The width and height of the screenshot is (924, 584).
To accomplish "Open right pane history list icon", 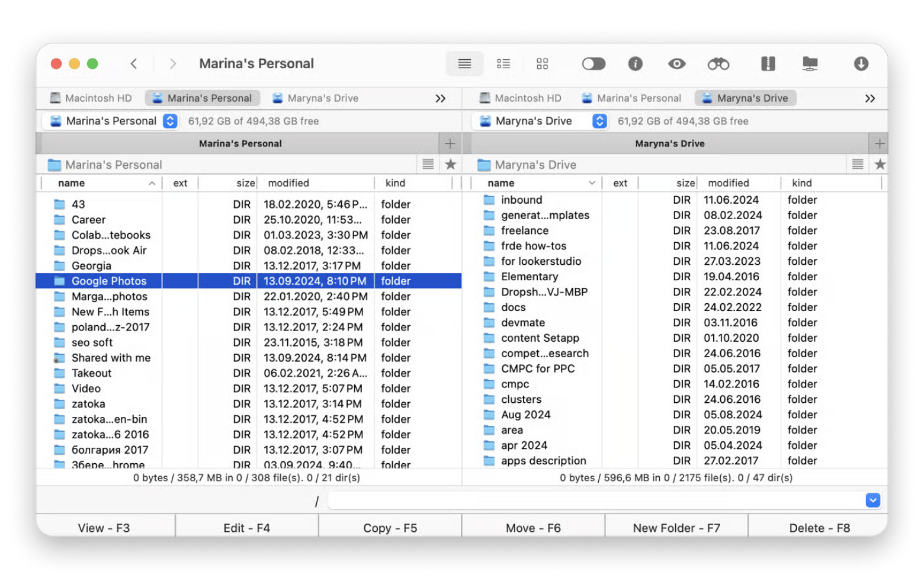I will (x=857, y=165).
